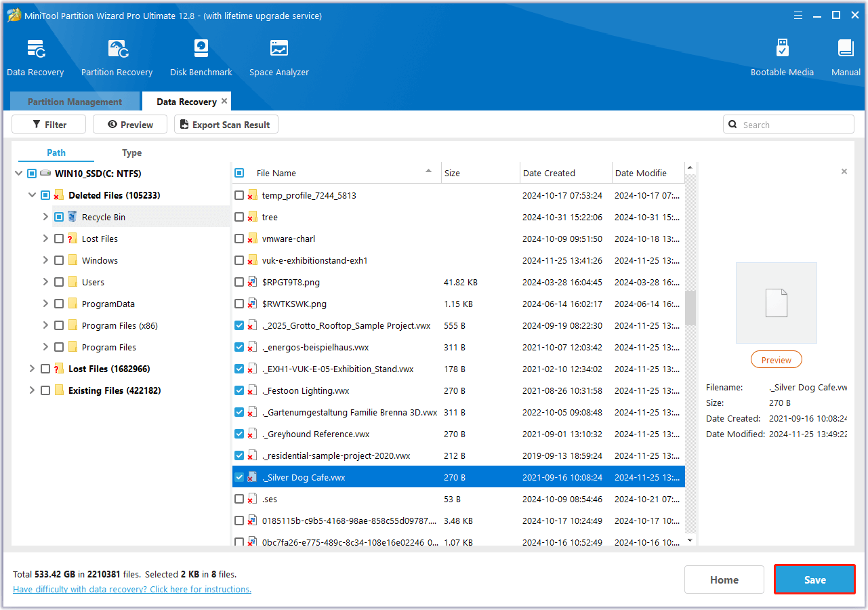Click the search magnifier icon

[732, 125]
